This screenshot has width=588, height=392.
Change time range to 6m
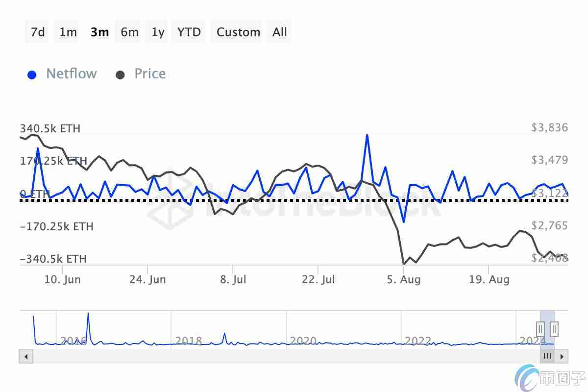click(129, 32)
